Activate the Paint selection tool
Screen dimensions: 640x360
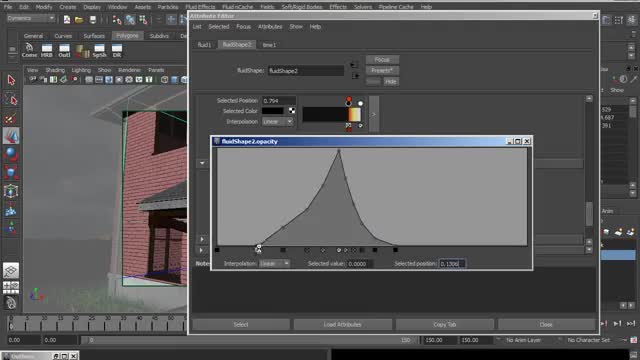coord(11,118)
